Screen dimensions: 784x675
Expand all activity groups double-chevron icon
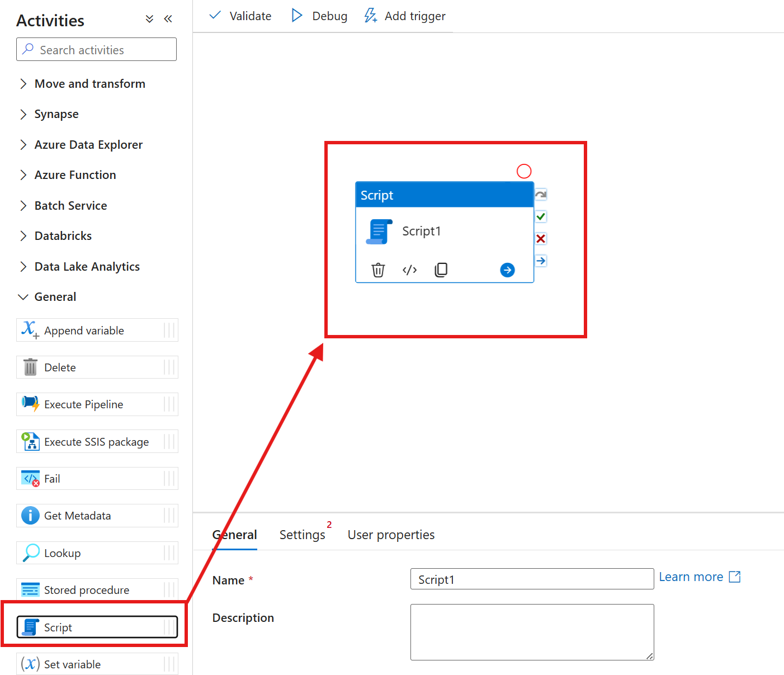click(x=149, y=19)
